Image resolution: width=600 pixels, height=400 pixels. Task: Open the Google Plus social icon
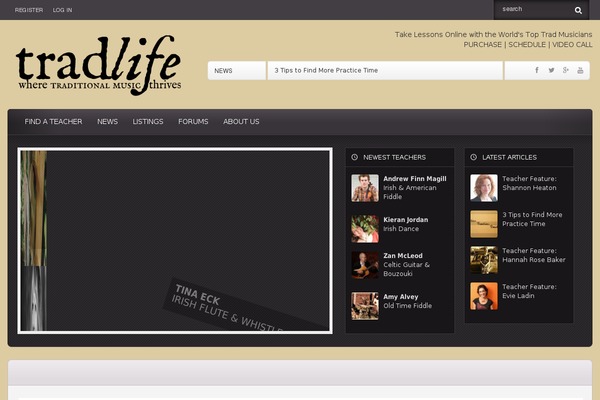pyautogui.click(x=566, y=70)
